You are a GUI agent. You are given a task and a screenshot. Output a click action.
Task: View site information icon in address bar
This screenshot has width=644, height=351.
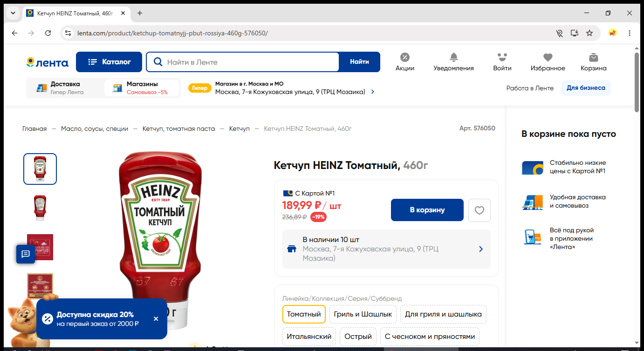tap(68, 33)
